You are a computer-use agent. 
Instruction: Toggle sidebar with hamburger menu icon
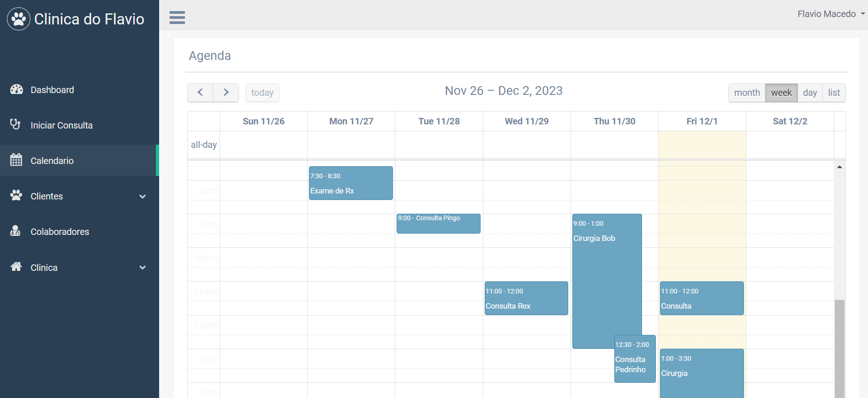[177, 18]
